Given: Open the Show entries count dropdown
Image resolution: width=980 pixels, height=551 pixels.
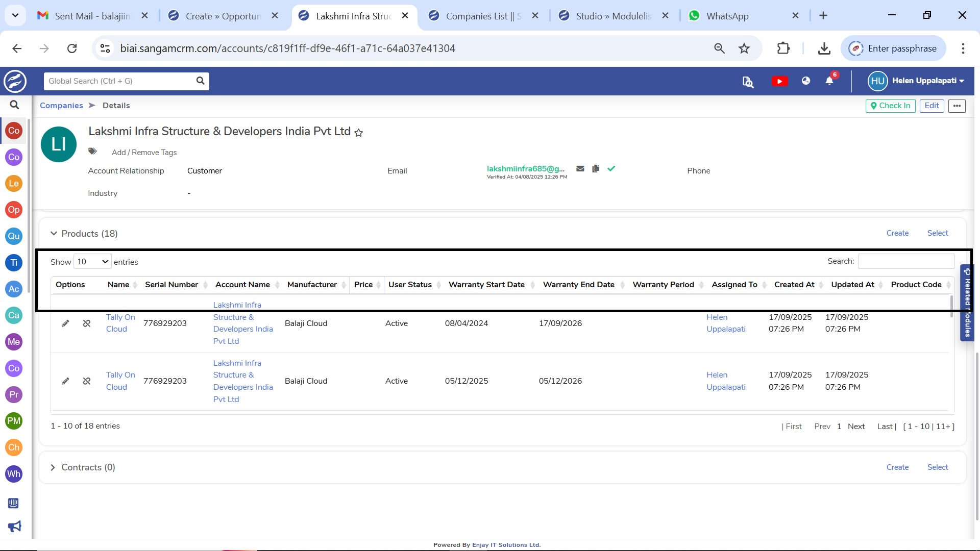Looking at the screenshot, I should 92,262.
